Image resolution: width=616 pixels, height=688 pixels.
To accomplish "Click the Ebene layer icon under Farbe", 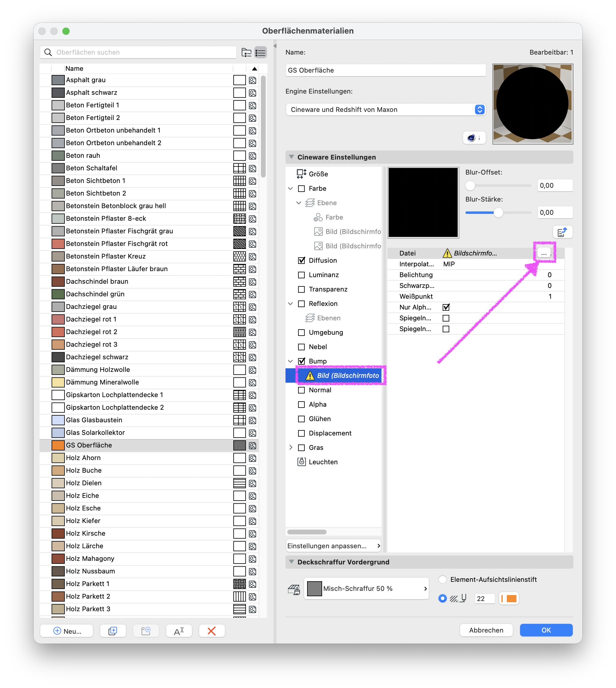I will tap(310, 203).
